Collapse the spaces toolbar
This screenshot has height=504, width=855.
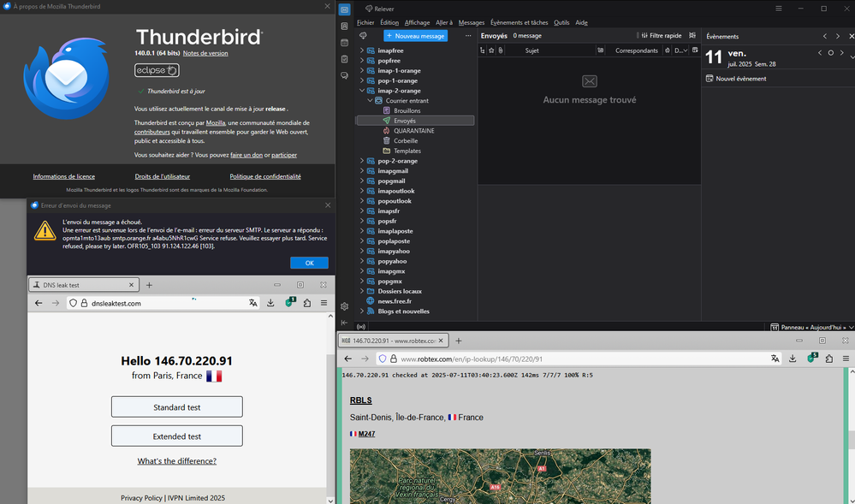click(x=344, y=323)
